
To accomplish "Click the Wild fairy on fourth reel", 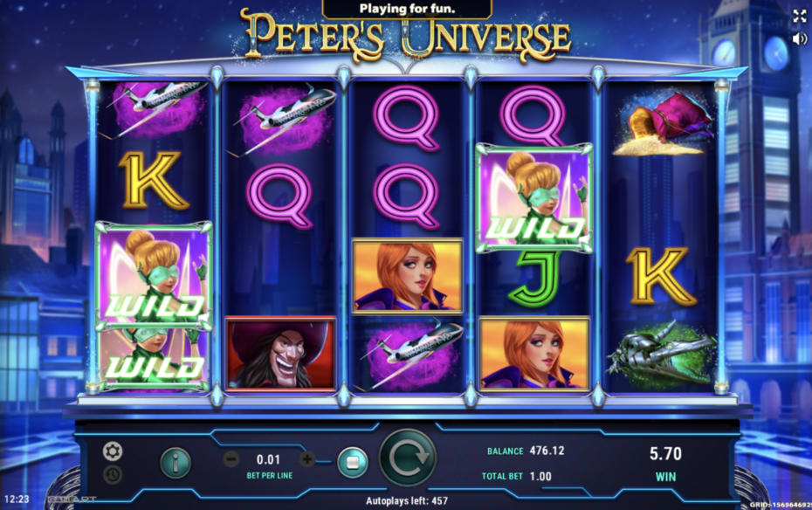I will (534, 198).
